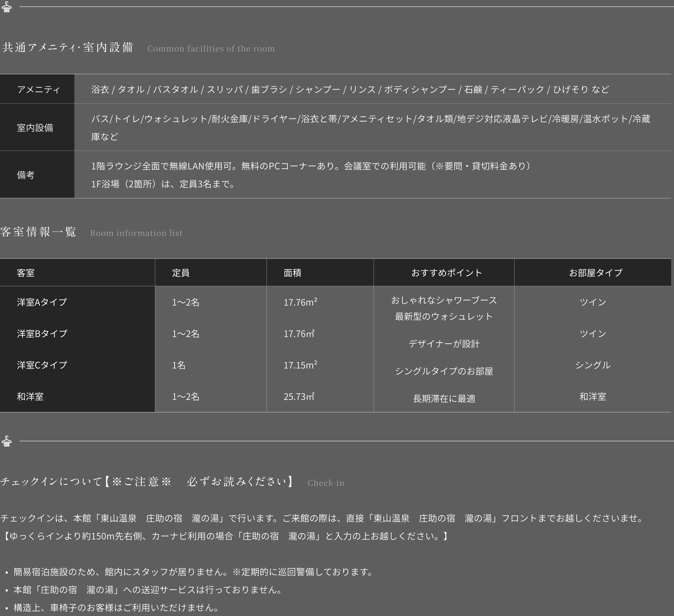The image size is (674, 616).
Task: Click the 備考 row label
Action: tap(26, 175)
